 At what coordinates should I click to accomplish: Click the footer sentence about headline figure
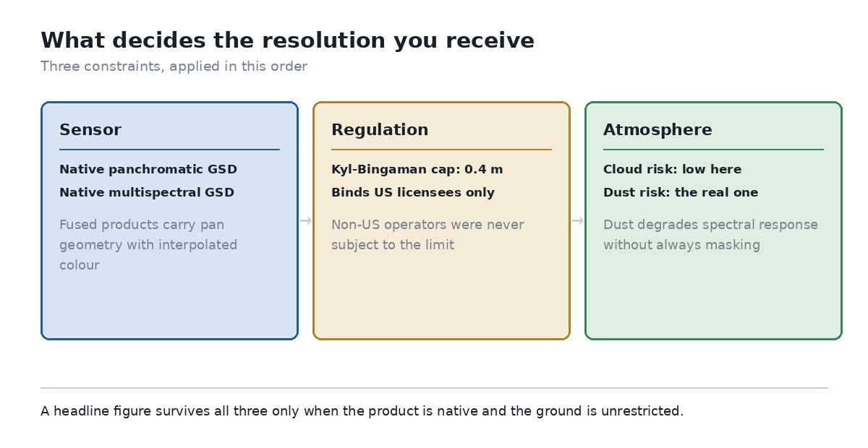pos(362,411)
